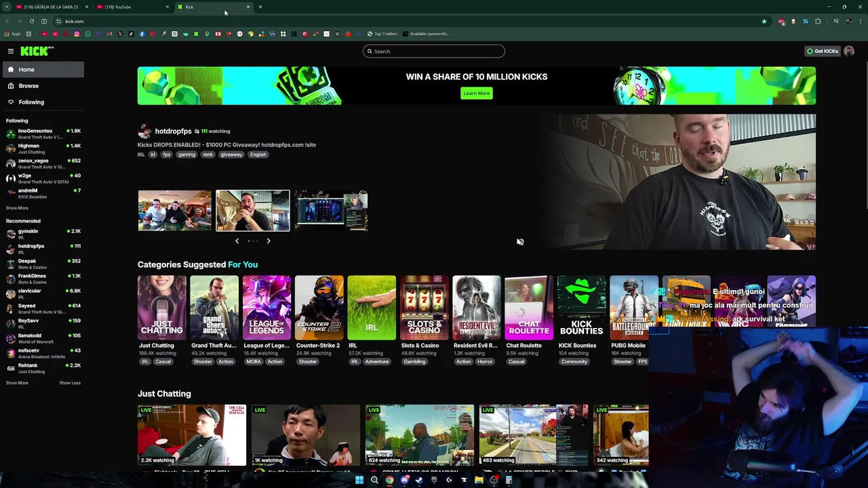Image resolution: width=868 pixels, height=488 pixels.
Task: Open IRL category card
Action: (372, 307)
